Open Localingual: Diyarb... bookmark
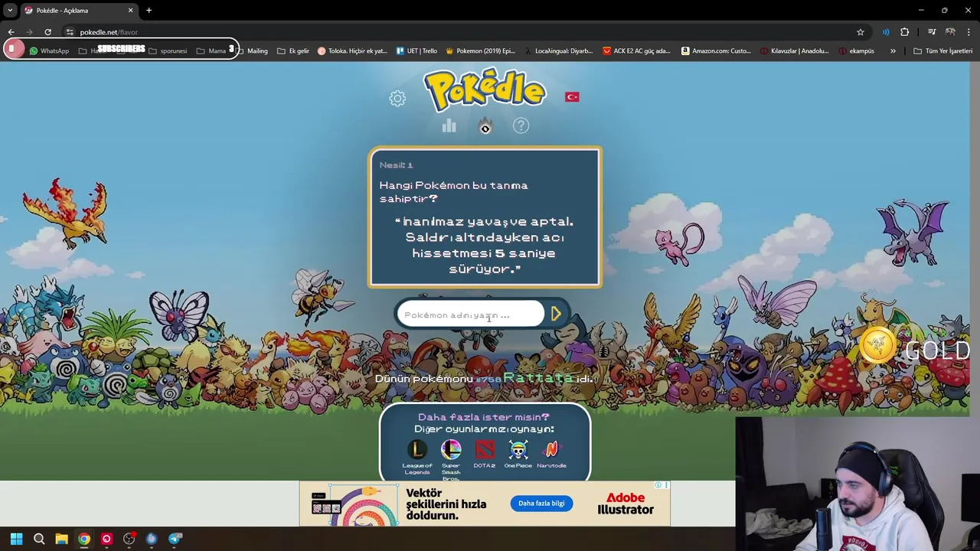The height and width of the screenshot is (551, 980). pyautogui.click(x=559, y=51)
